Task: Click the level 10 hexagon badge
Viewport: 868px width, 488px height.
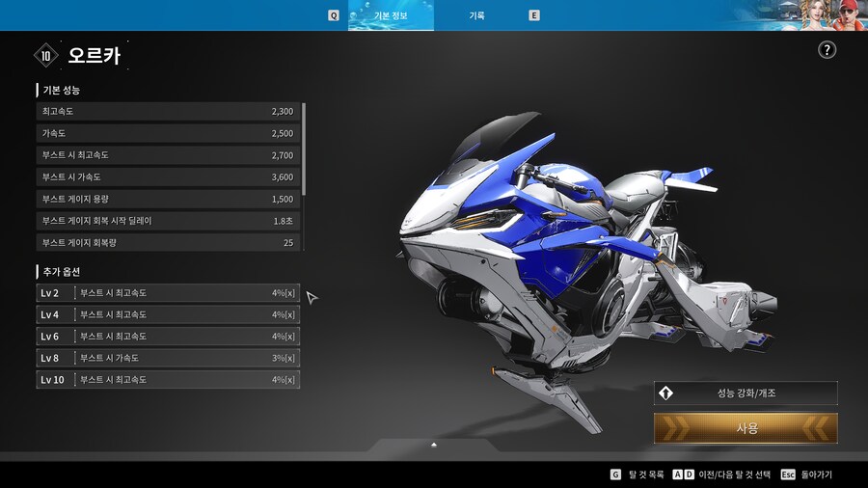Action: pyautogui.click(x=46, y=56)
